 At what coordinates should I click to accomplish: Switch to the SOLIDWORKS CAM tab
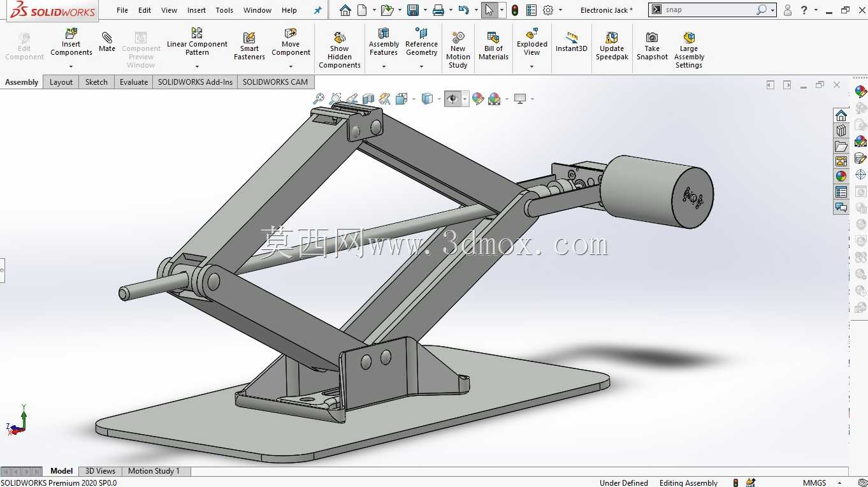tap(275, 82)
